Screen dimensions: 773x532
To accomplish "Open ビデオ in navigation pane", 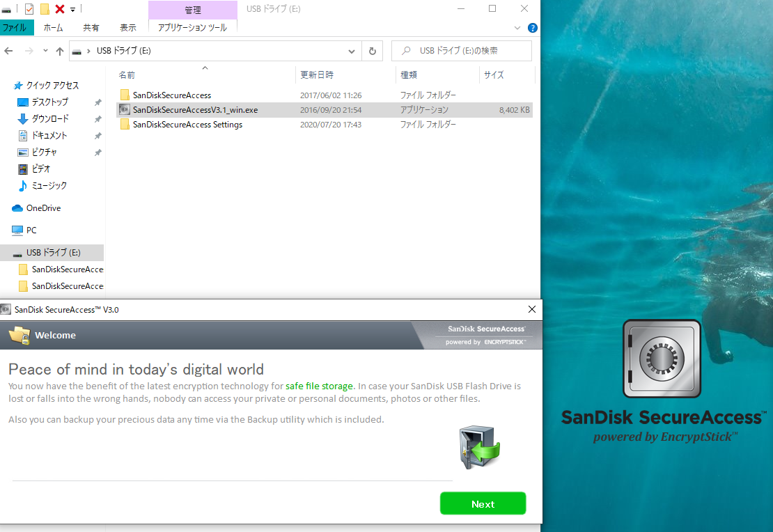I will 41,169.
